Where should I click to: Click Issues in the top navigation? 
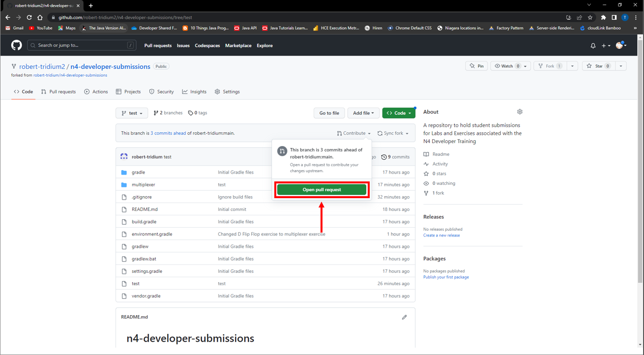pos(183,46)
